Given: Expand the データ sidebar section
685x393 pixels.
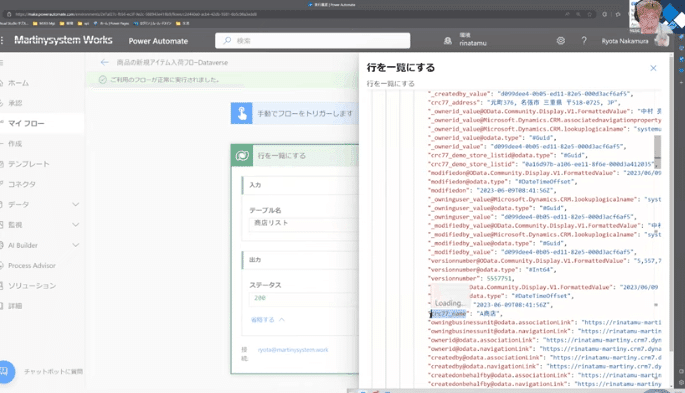Looking at the screenshot, I should click(76, 204).
